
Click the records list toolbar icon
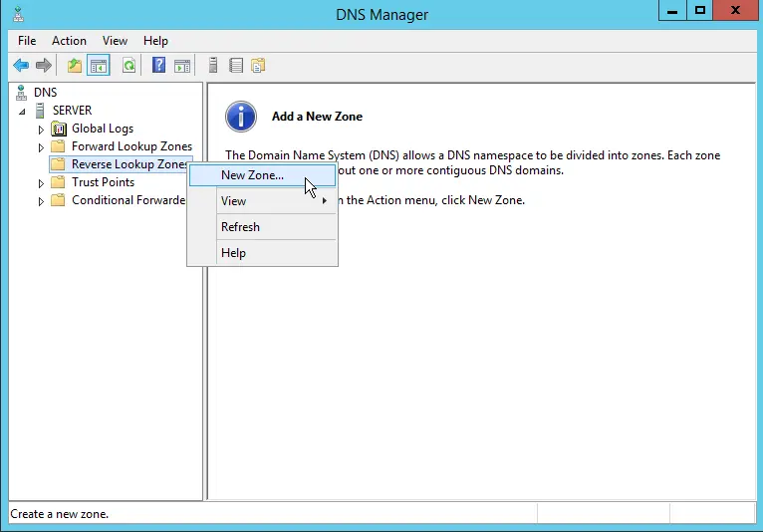click(236, 66)
